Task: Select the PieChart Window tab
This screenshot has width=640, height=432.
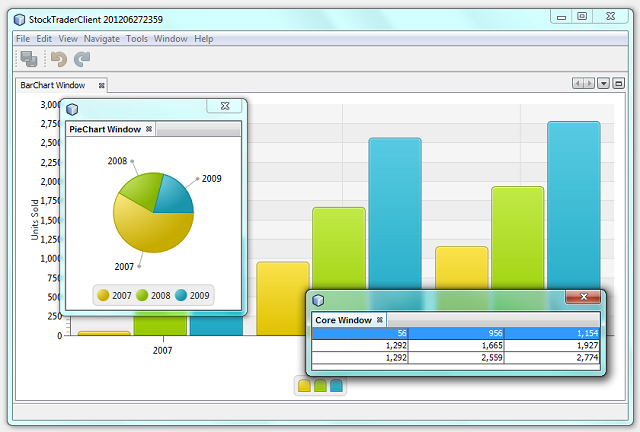Action: [104, 129]
